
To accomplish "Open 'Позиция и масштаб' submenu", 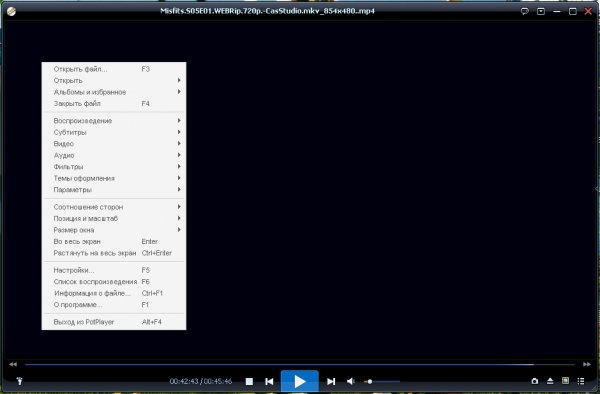I will (114, 218).
